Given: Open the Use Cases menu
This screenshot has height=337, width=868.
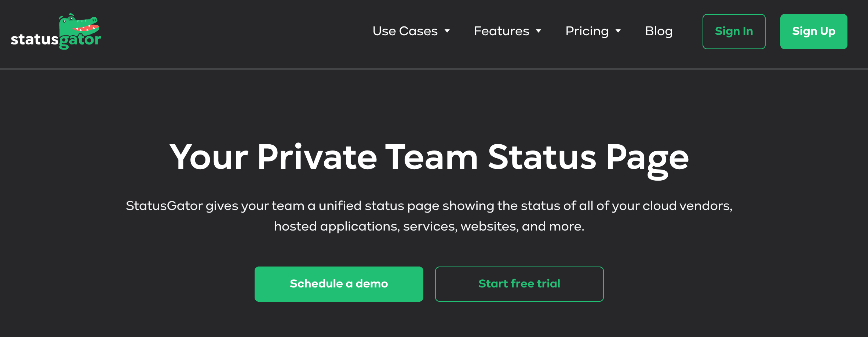Looking at the screenshot, I should [x=405, y=31].
